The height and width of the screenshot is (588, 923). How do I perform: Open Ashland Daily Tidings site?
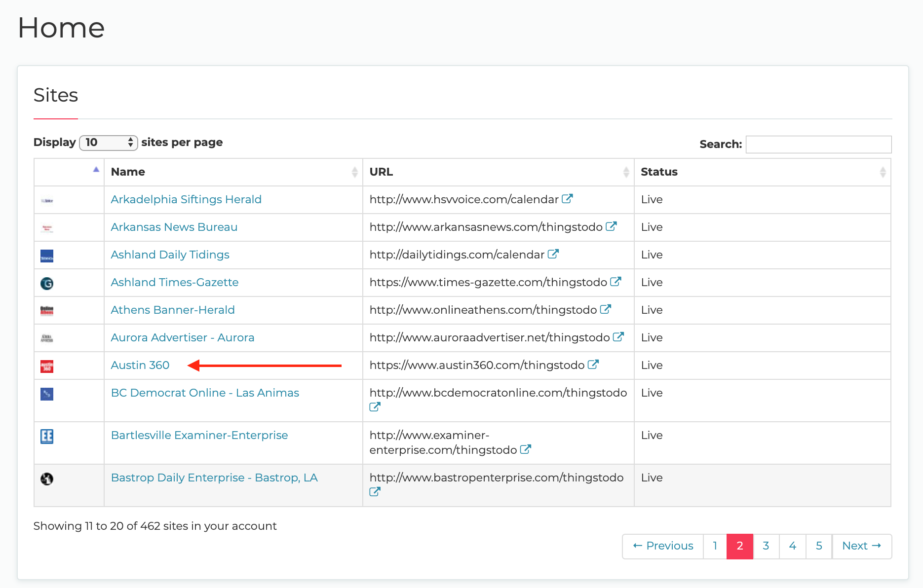(x=170, y=255)
